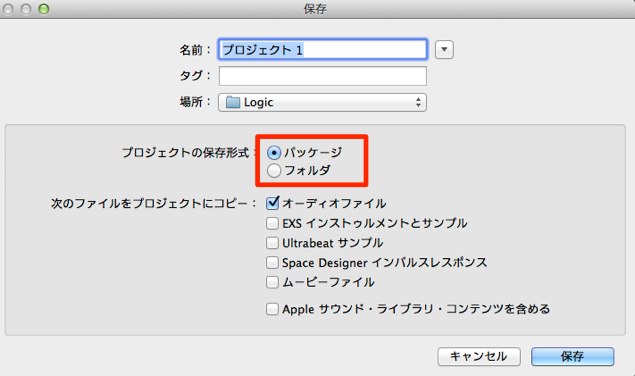
Task: Click the Logic folder icon
Action: coord(233,102)
